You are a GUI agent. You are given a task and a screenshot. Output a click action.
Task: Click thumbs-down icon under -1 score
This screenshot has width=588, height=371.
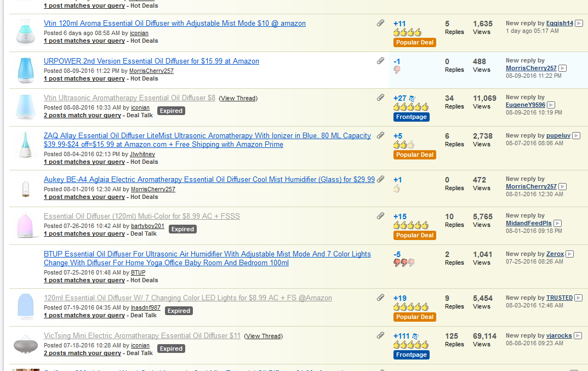point(397,70)
